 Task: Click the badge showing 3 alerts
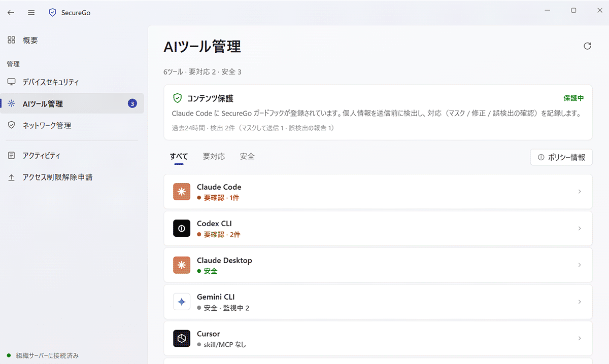point(132,104)
